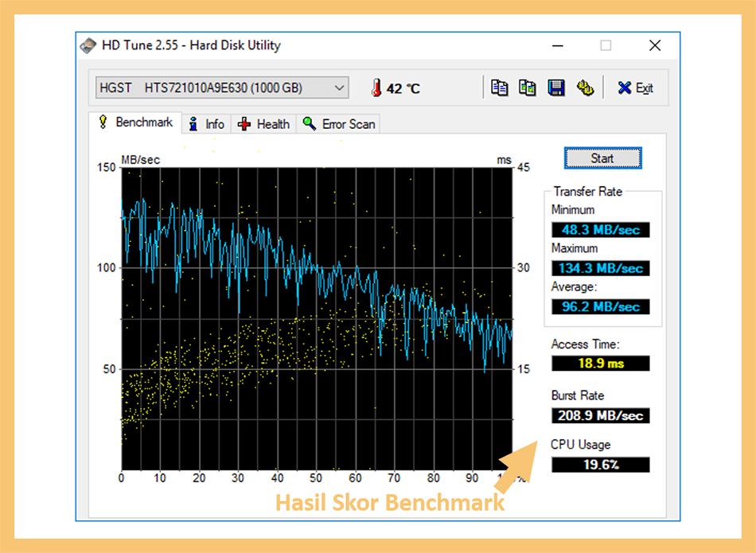Click the ms axis label

tap(505, 160)
